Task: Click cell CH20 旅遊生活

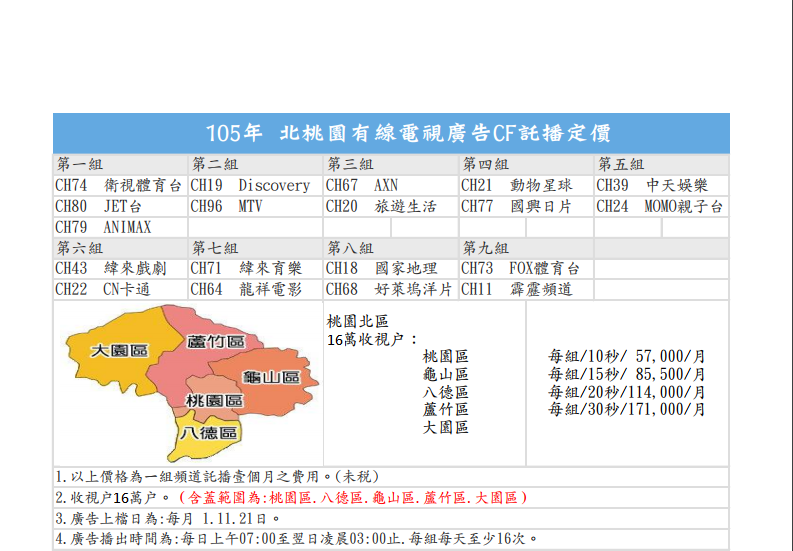Action: pos(390,206)
